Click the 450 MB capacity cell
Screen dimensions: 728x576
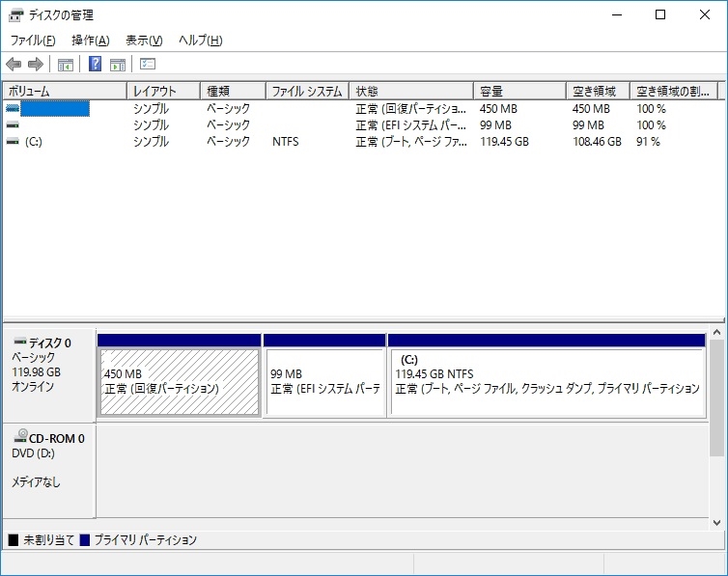pos(498,109)
